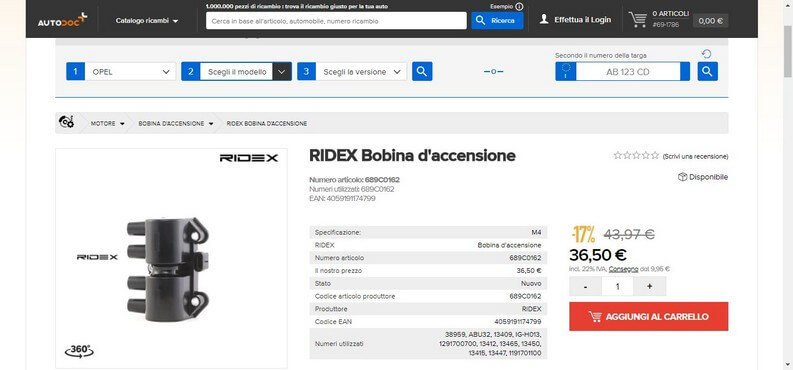
Task: Decrease quantity with minus button
Action: click(585, 286)
